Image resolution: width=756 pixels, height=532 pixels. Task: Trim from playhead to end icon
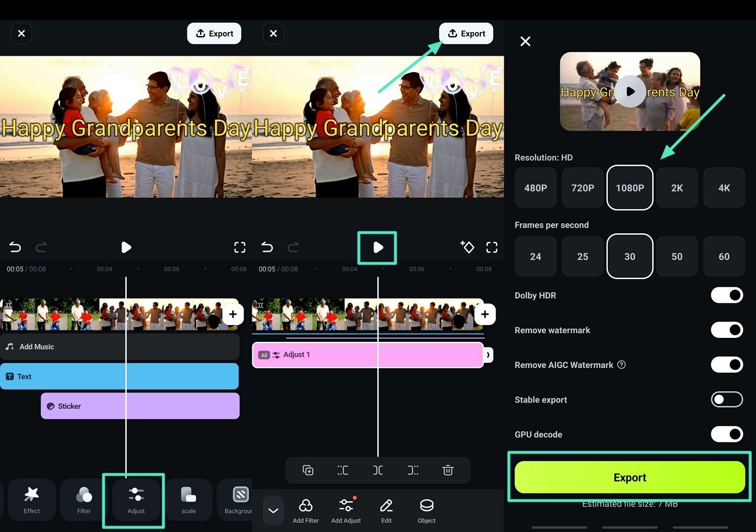click(x=413, y=470)
